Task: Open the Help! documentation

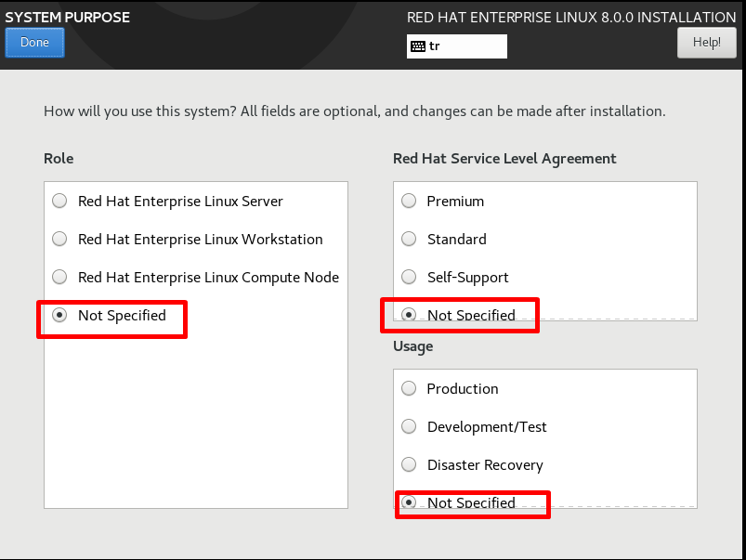Action: pyautogui.click(x=706, y=43)
